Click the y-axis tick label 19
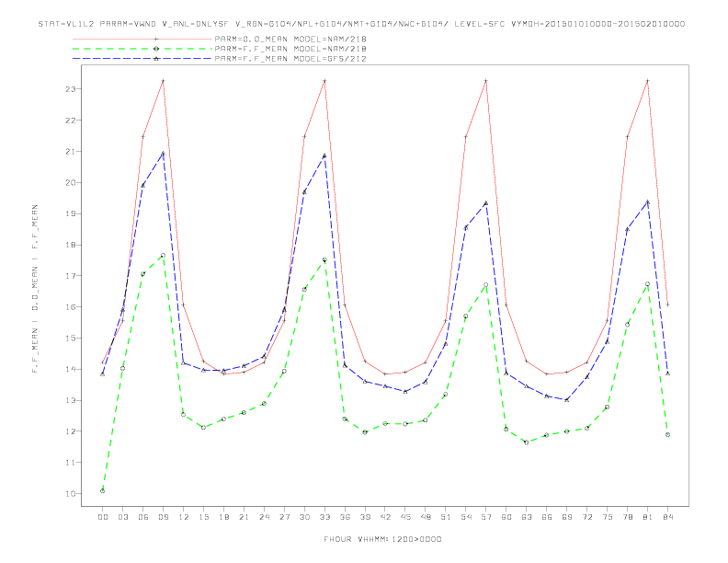The image size is (728, 563). [71, 213]
